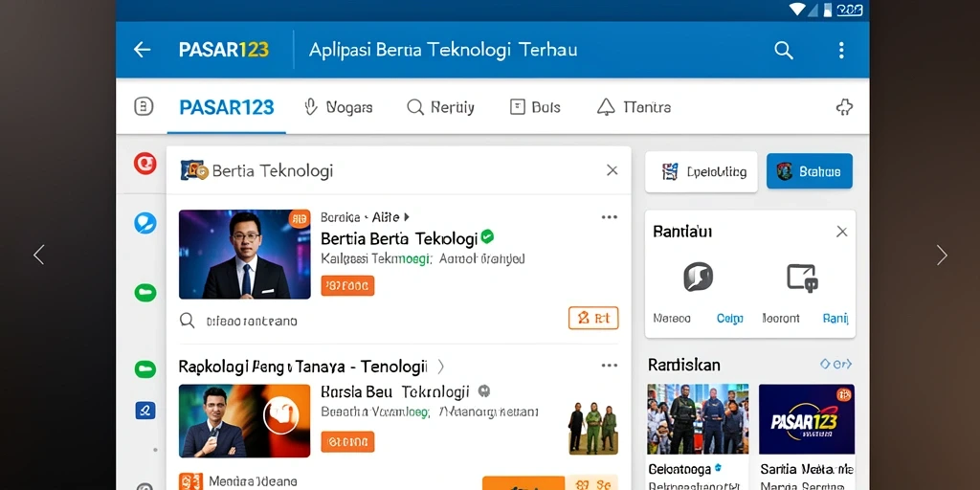980x490 pixels.
Task: Click the orange outlined button right of search
Action: (593, 318)
